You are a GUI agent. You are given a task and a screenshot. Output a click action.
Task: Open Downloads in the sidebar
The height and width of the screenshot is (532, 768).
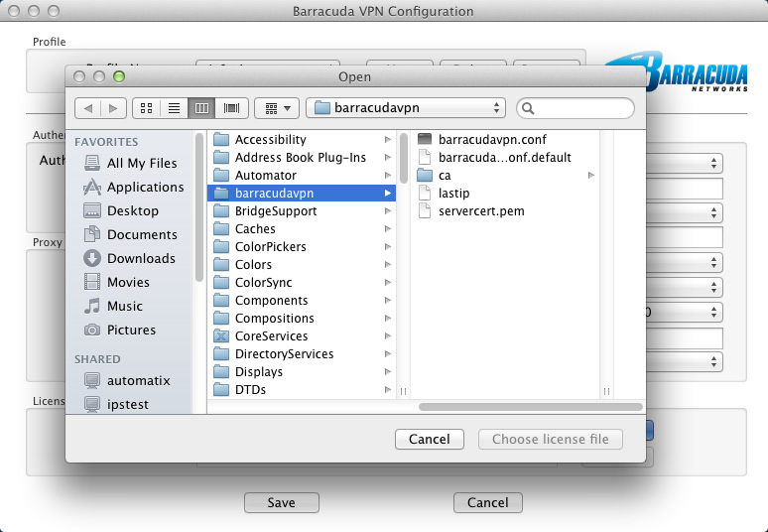pos(129,258)
